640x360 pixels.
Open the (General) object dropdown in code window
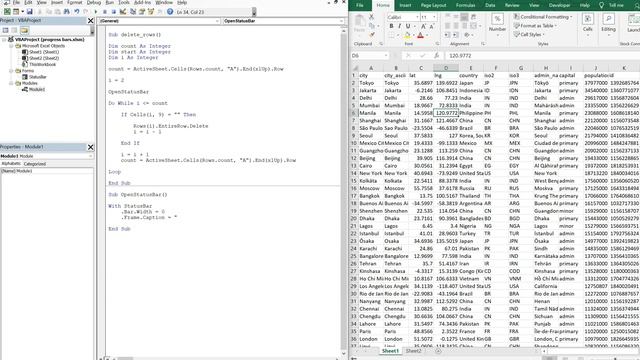pyautogui.click(x=217, y=21)
